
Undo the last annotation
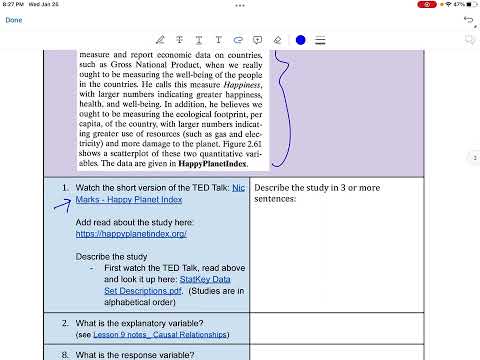point(468,20)
